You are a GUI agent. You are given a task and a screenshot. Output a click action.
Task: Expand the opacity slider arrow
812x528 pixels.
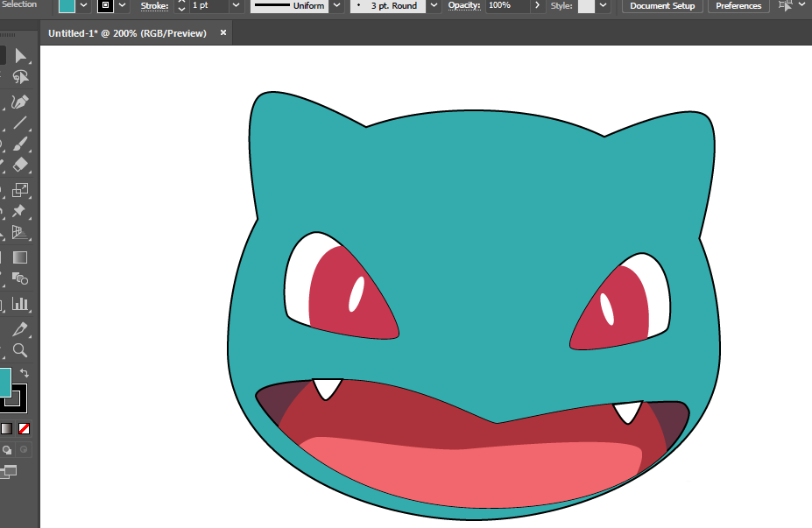pos(537,6)
